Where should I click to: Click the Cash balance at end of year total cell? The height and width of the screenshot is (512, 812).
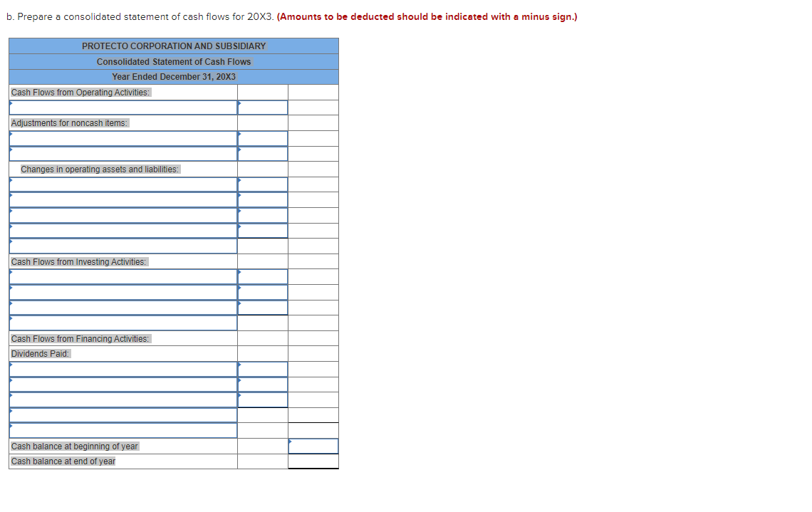[313, 461]
